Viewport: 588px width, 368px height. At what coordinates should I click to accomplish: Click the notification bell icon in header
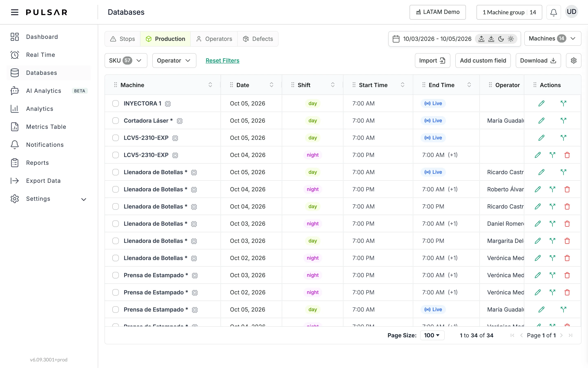[x=553, y=12]
